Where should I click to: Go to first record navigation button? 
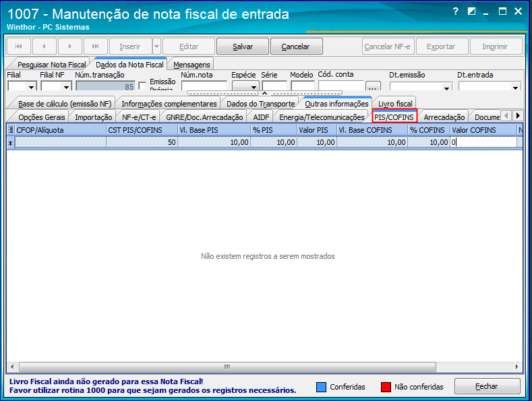pos(19,47)
